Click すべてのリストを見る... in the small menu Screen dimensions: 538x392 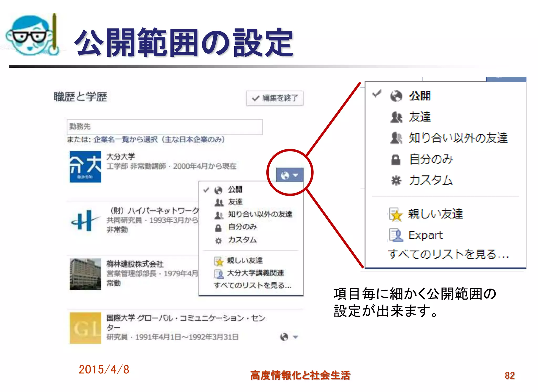(x=253, y=285)
